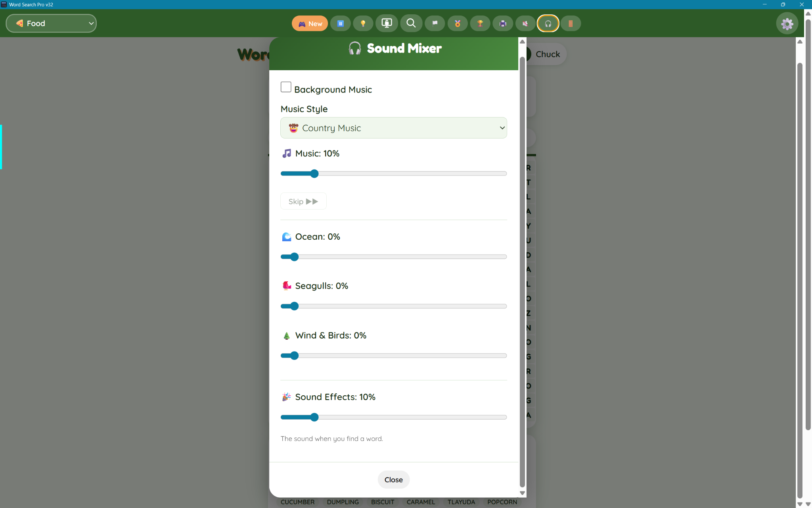The width and height of the screenshot is (812, 508).
Task: Adjust the Seagulls ambient slider
Action: 393,306
